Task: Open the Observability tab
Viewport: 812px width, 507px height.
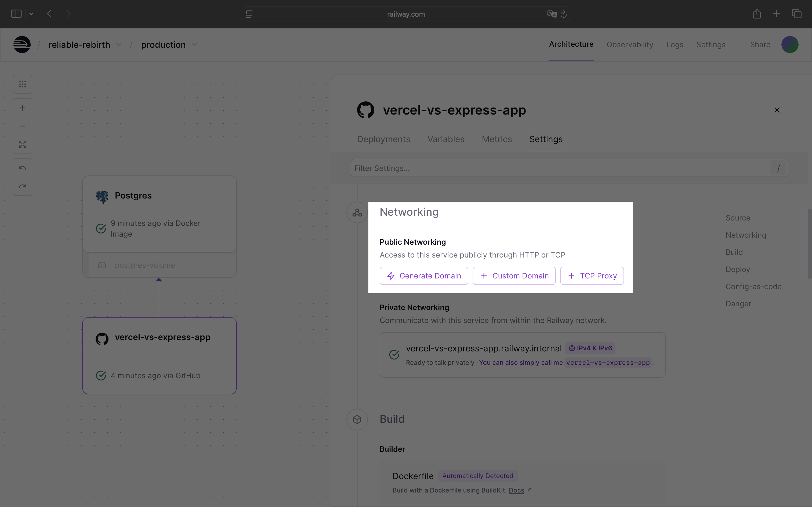Action: (629, 45)
